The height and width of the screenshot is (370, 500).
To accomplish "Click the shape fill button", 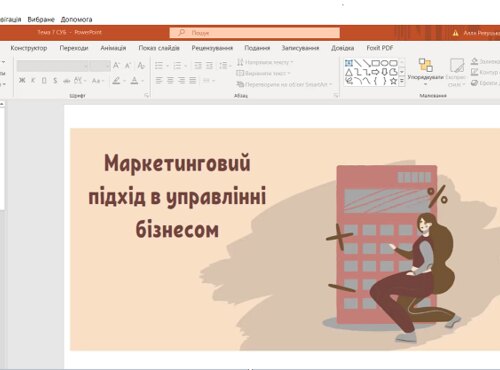I will [x=485, y=61].
